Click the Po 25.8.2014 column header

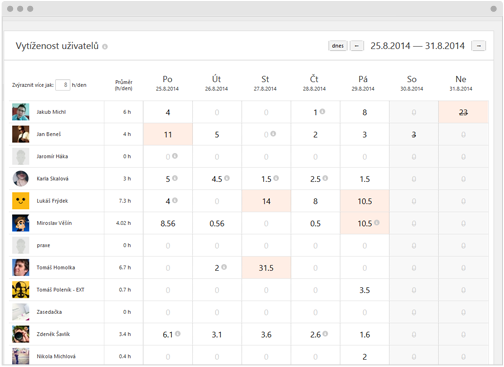click(x=167, y=83)
